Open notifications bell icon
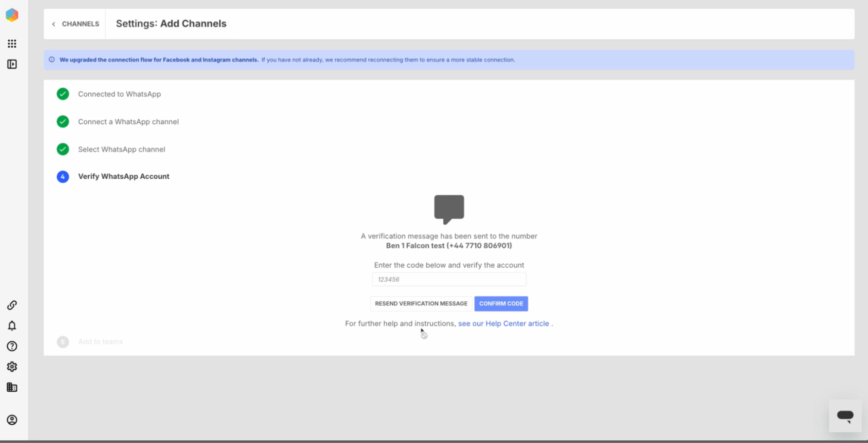This screenshot has height=443, width=868. [x=12, y=325]
